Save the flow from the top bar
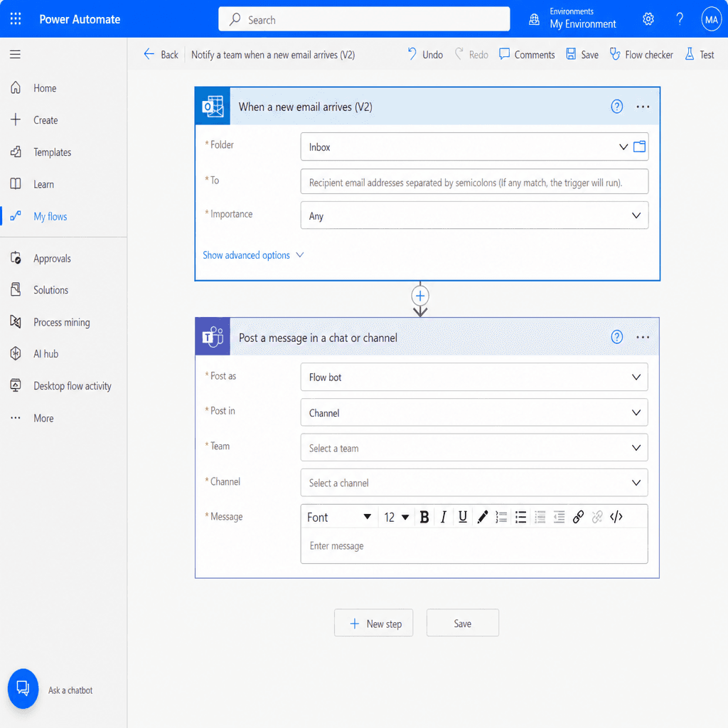 (582, 55)
